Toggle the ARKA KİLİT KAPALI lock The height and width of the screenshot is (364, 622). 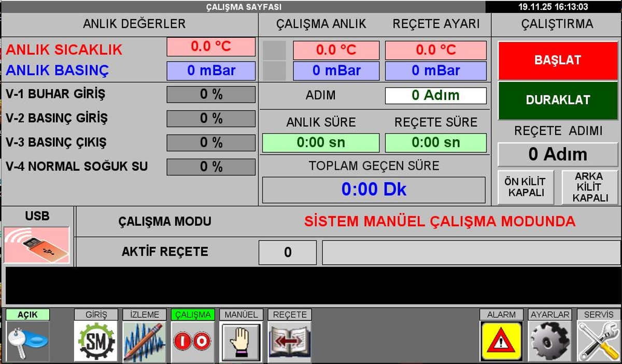(x=590, y=187)
